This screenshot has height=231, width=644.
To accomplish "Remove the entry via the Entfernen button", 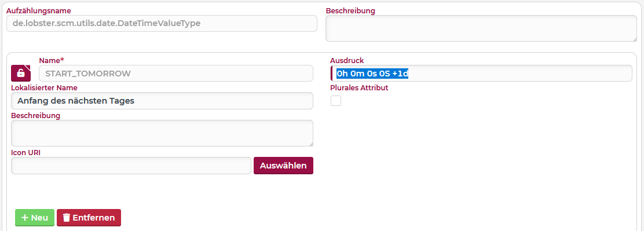I will click(89, 218).
